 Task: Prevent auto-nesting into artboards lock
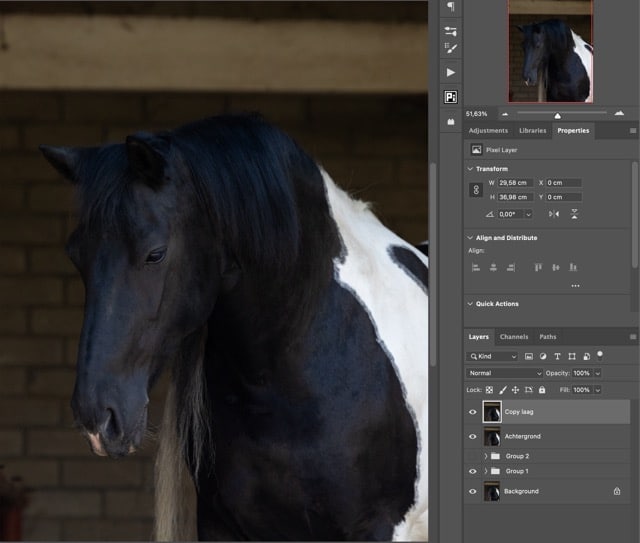pyautogui.click(x=529, y=390)
